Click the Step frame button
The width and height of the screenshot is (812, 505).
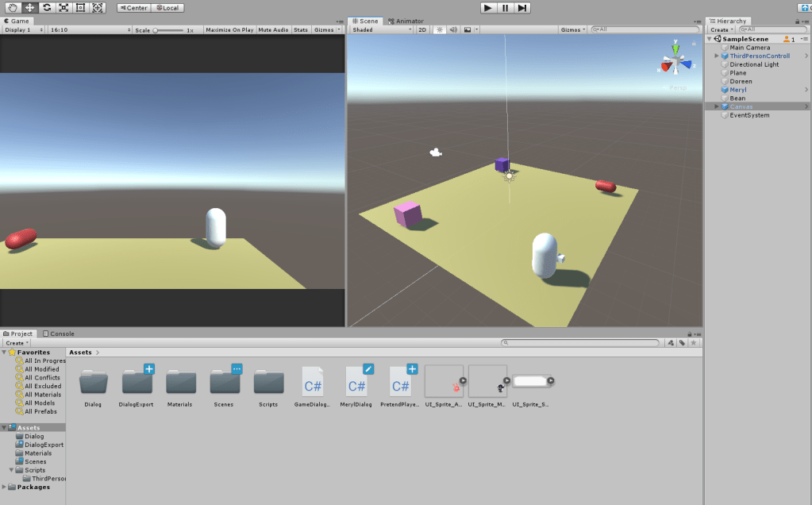pos(521,8)
